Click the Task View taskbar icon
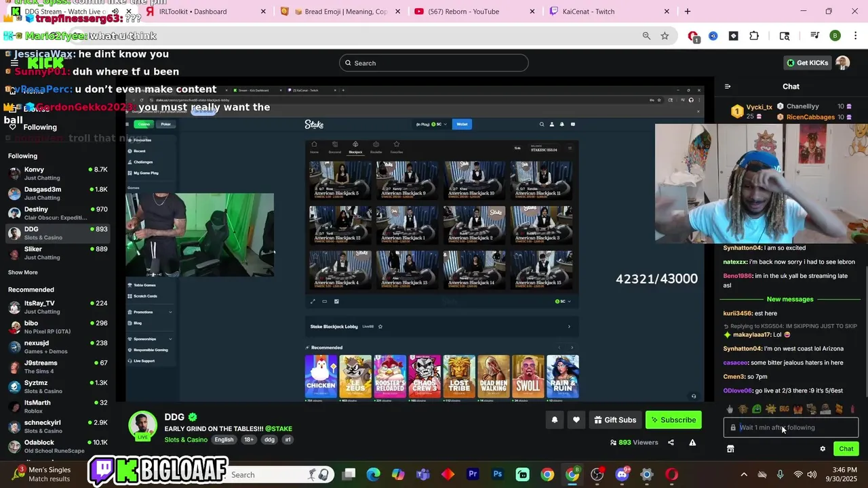868x488 pixels. [349, 474]
